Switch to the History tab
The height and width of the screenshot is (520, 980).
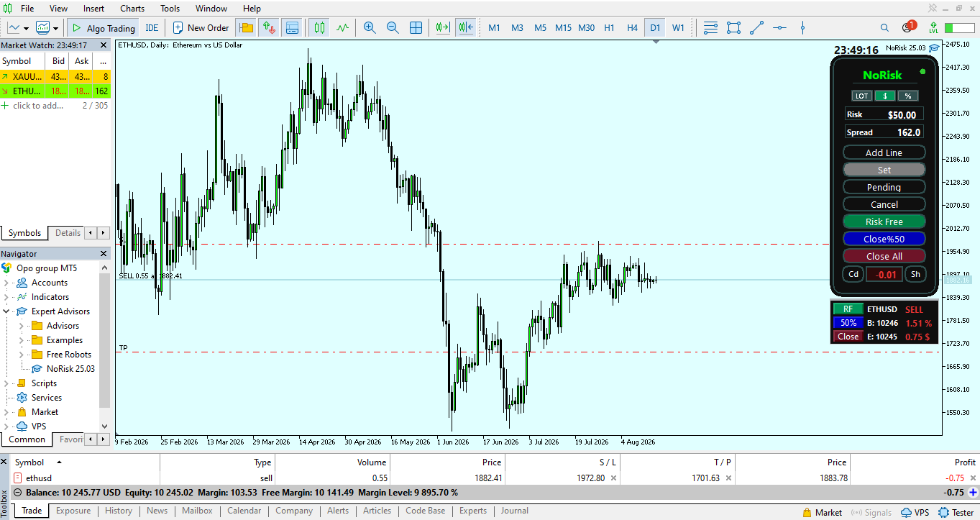pyautogui.click(x=119, y=511)
